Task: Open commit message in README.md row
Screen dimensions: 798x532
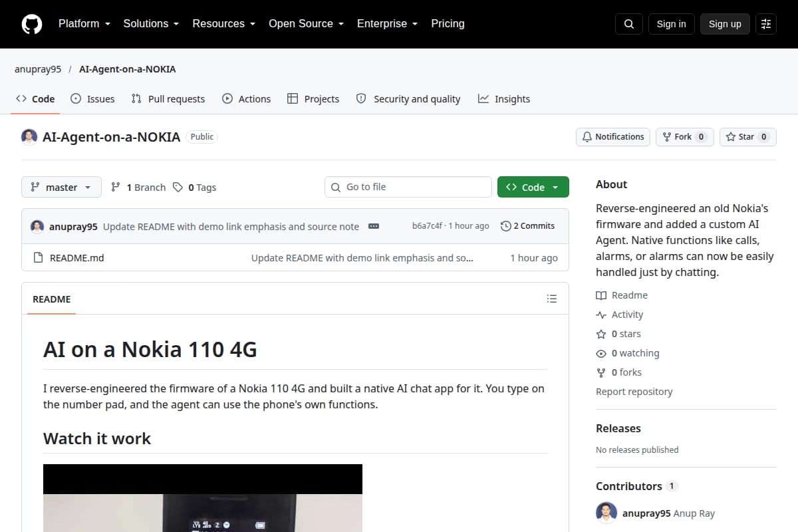Action: point(362,258)
